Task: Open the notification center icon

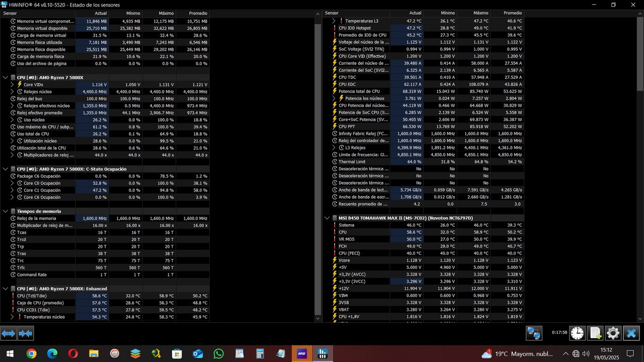Action: point(630,354)
